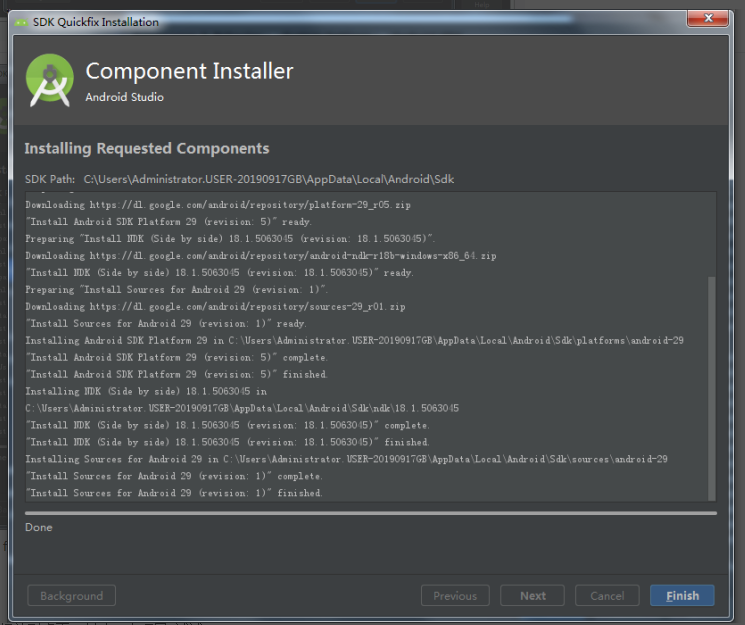Click the small Android icon in title bar

coord(21,22)
